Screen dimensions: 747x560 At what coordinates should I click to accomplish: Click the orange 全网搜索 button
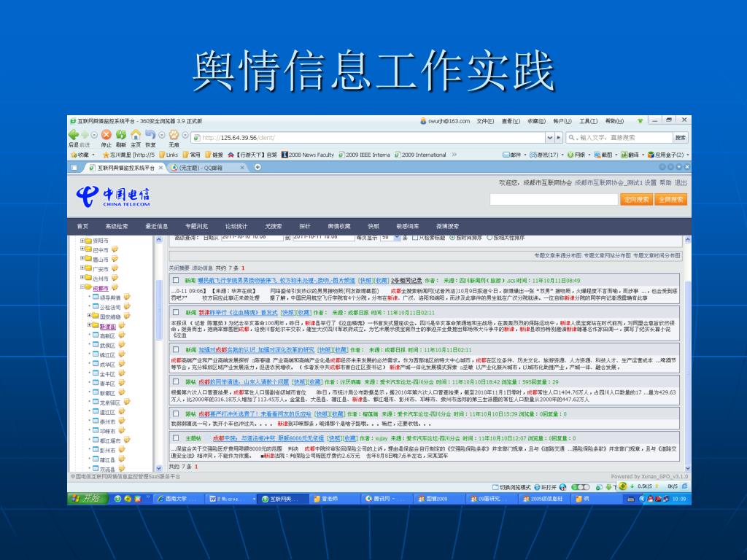pyautogui.click(x=671, y=200)
